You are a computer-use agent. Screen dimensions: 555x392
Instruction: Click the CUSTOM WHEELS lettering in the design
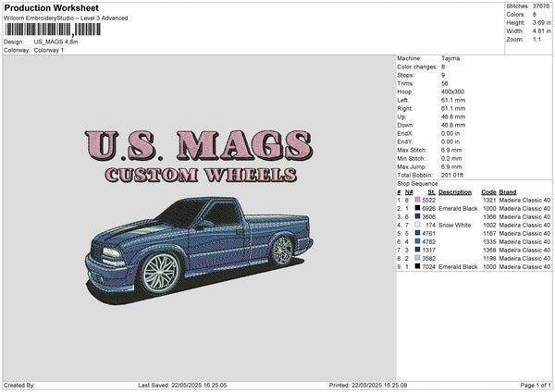point(201,175)
